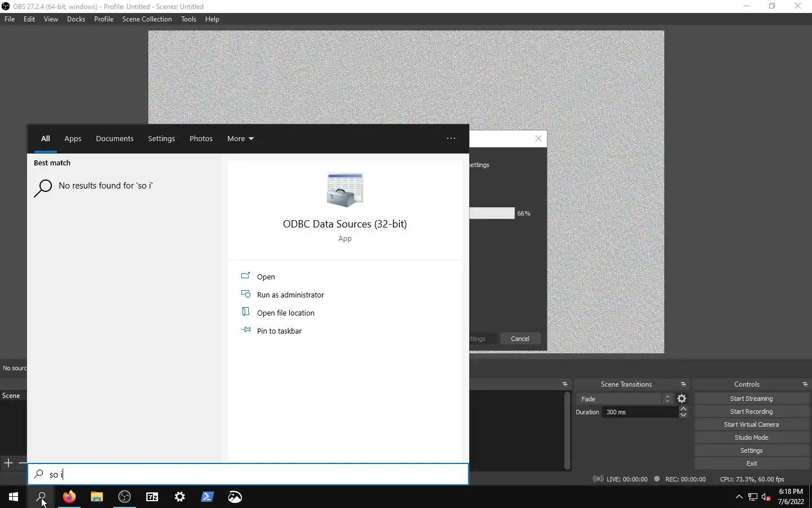Click the search box containing 'so i'
The height and width of the screenshot is (508, 812).
(248, 474)
